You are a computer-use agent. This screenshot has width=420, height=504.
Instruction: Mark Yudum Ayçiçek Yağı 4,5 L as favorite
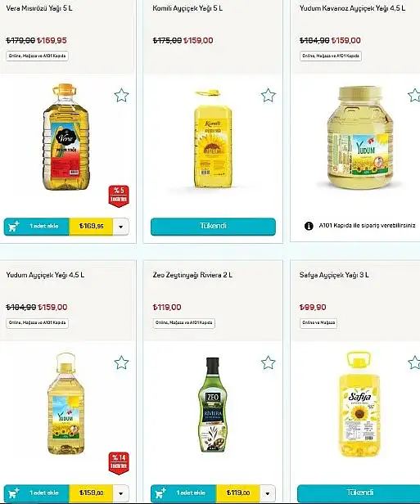pyautogui.click(x=121, y=362)
